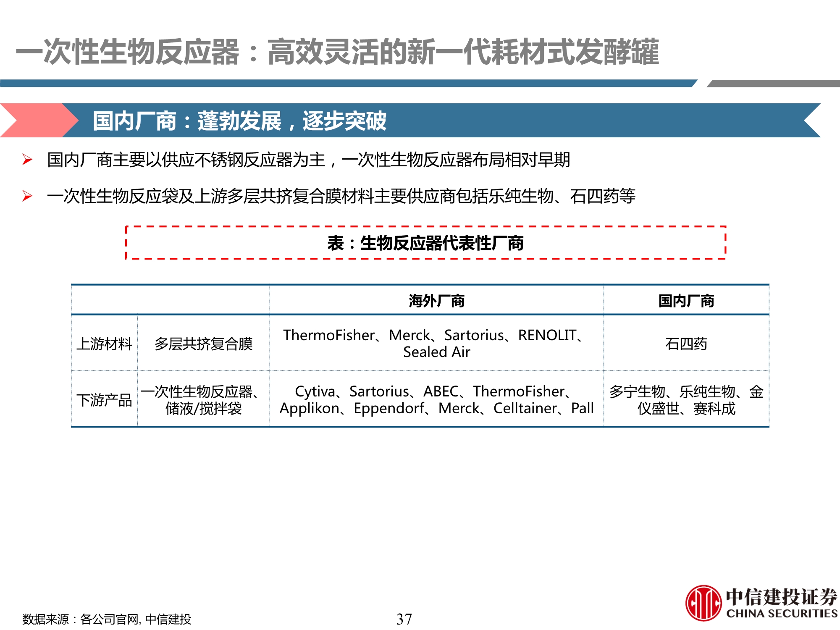Image resolution: width=840 pixels, height=630 pixels.
Task: Select the 海外厂商 column header cell
Action: point(437,299)
